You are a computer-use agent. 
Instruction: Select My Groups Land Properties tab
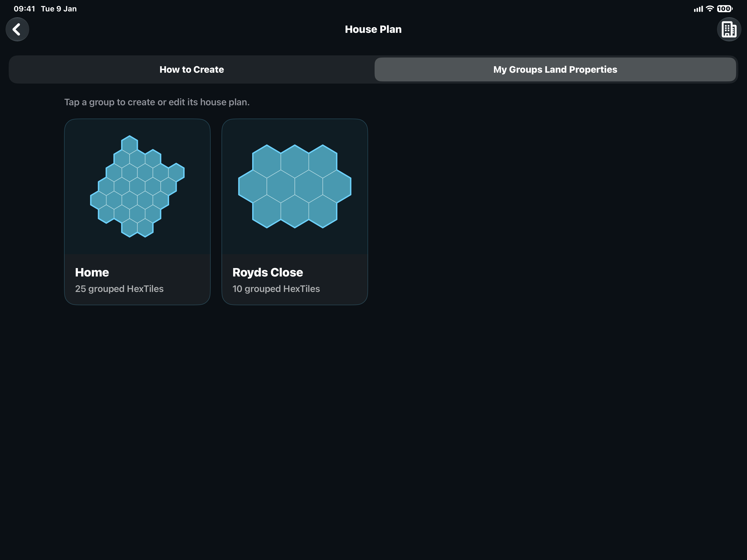point(555,69)
